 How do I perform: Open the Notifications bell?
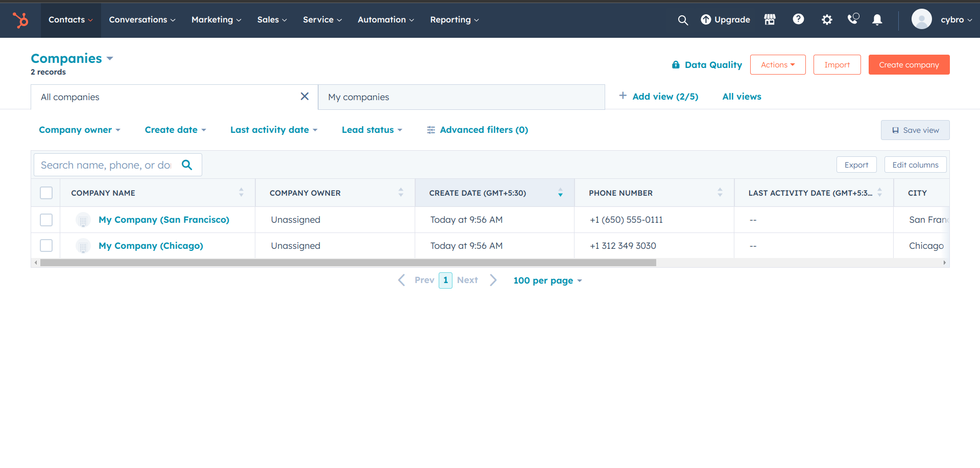click(877, 20)
